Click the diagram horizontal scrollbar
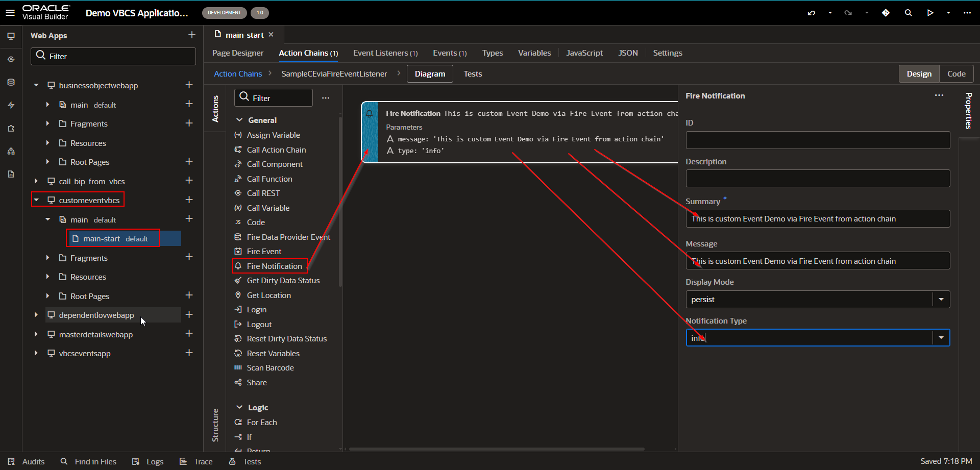980x470 pixels. [496, 449]
